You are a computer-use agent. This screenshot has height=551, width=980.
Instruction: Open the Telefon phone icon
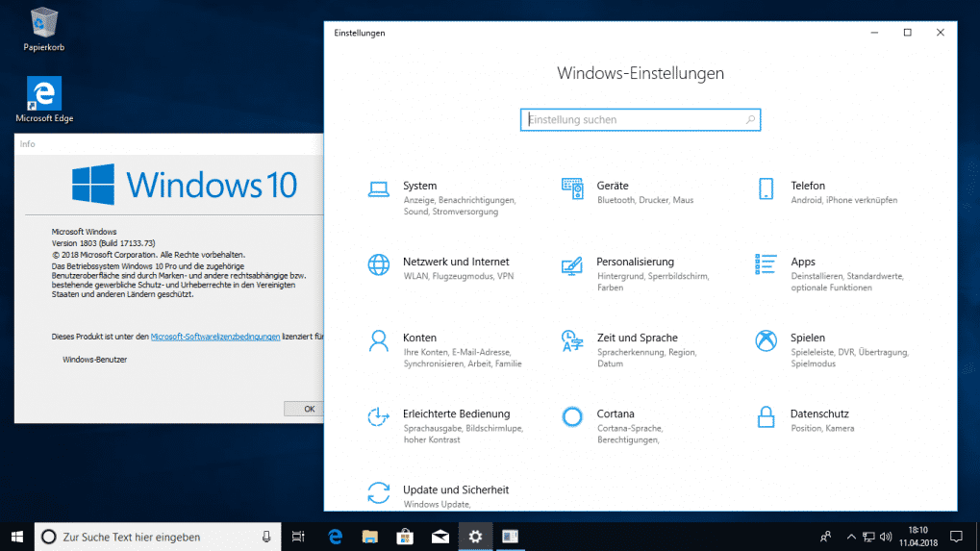(766, 188)
